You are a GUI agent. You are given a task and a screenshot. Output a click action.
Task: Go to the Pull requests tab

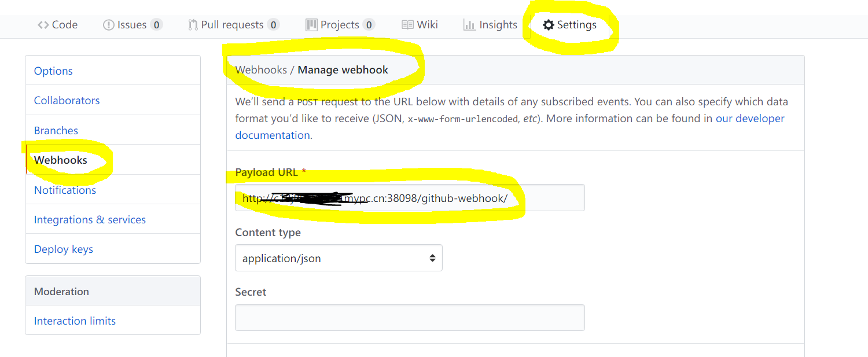(234, 25)
